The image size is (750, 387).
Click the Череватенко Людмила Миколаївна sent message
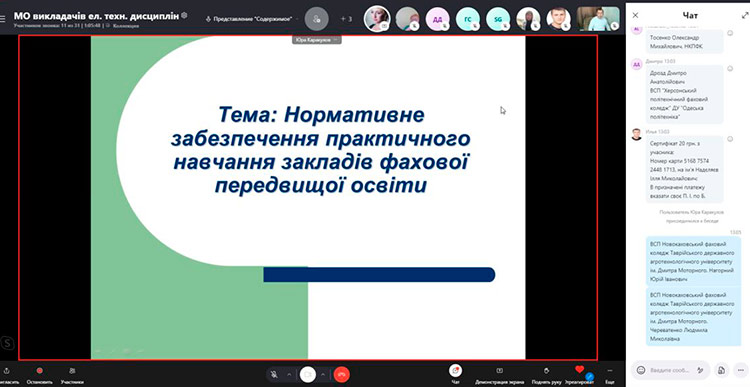tap(693, 317)
